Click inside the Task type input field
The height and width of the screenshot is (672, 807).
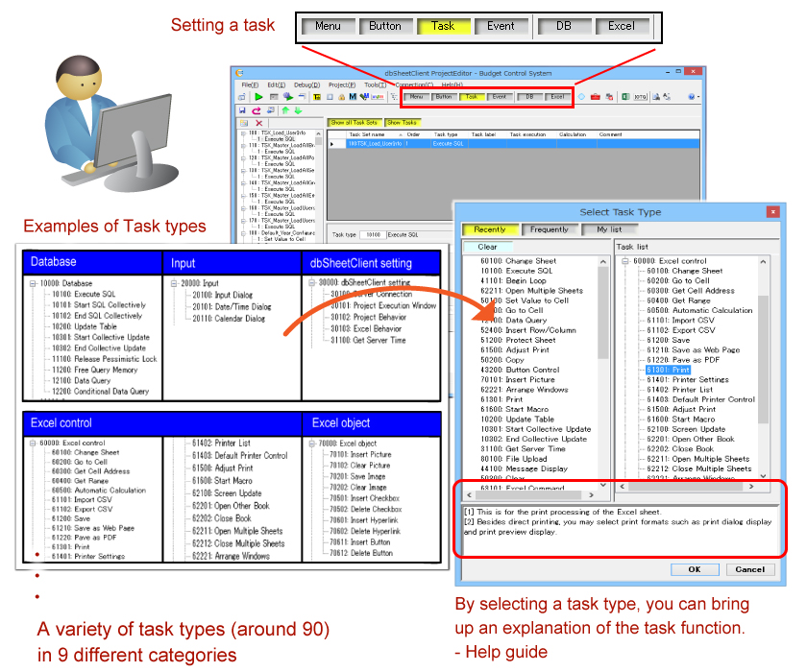pyautogui.click(x=373, y=234)
